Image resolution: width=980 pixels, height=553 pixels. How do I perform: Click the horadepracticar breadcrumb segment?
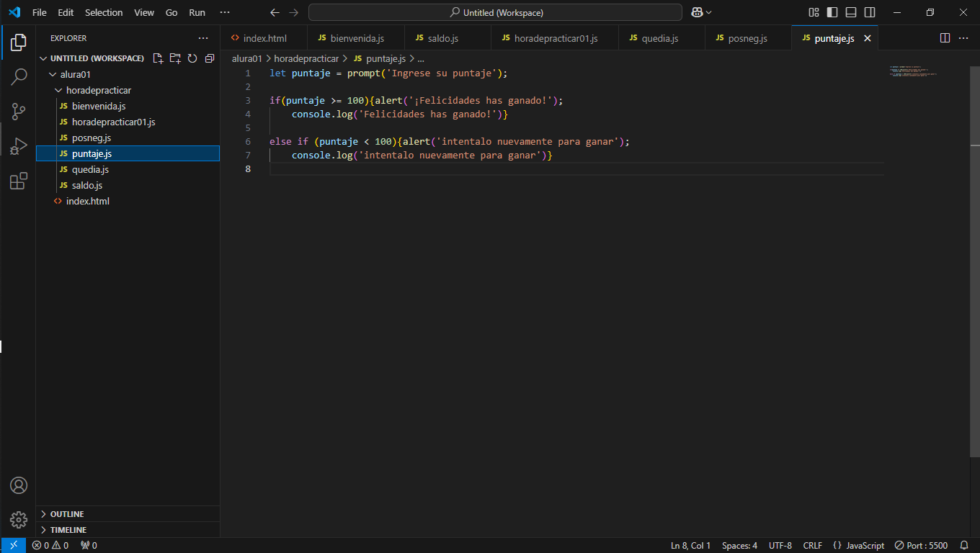tap(306, 58)
